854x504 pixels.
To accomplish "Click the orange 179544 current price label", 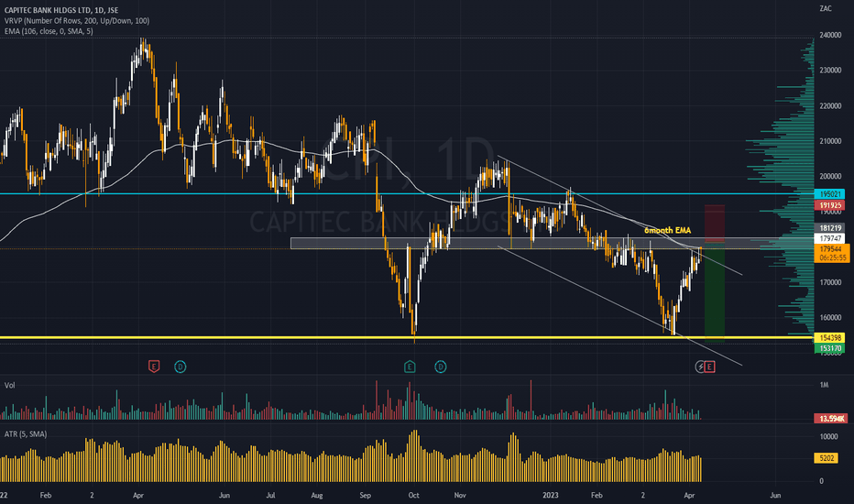I will (x=831, y=249).
